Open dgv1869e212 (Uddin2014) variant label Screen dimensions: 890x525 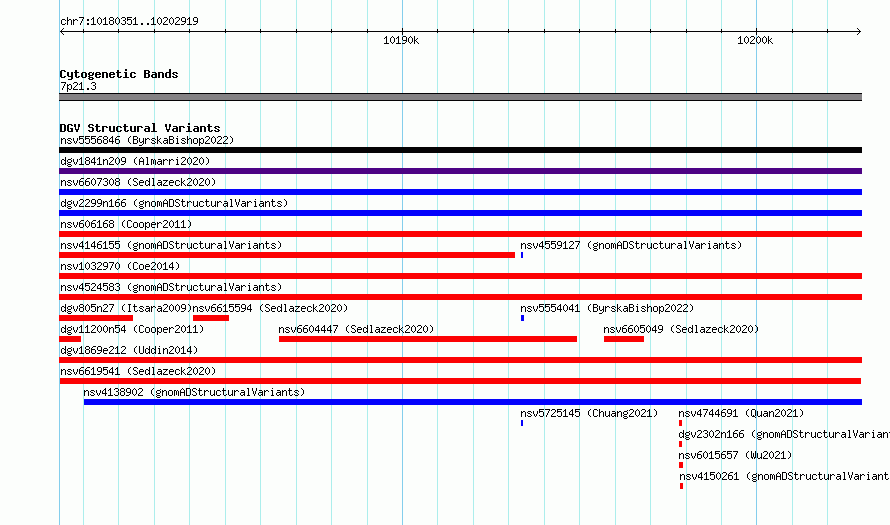129,350
